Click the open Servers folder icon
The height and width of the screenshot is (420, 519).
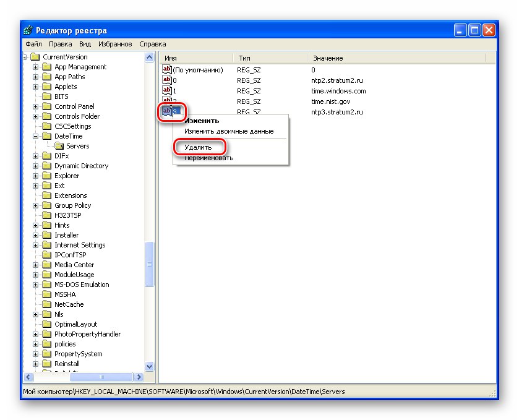(59, 146)
